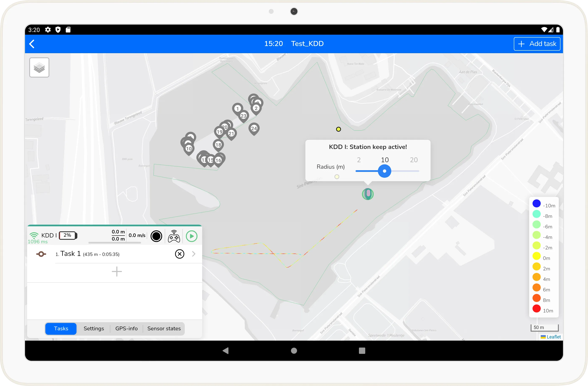588x386 pixels.
Task: Click Add task button
Action: click(536, 43)
